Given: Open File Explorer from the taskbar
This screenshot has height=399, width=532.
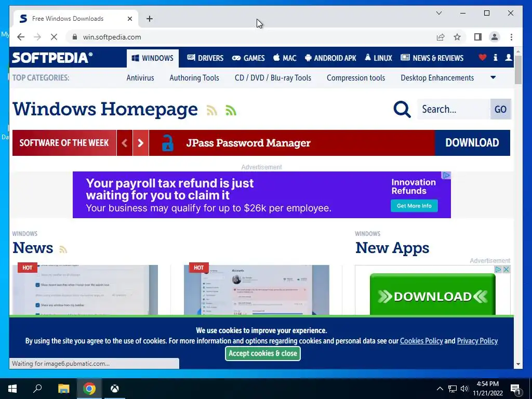Looking at the screenshot, I should coord(63,389).
